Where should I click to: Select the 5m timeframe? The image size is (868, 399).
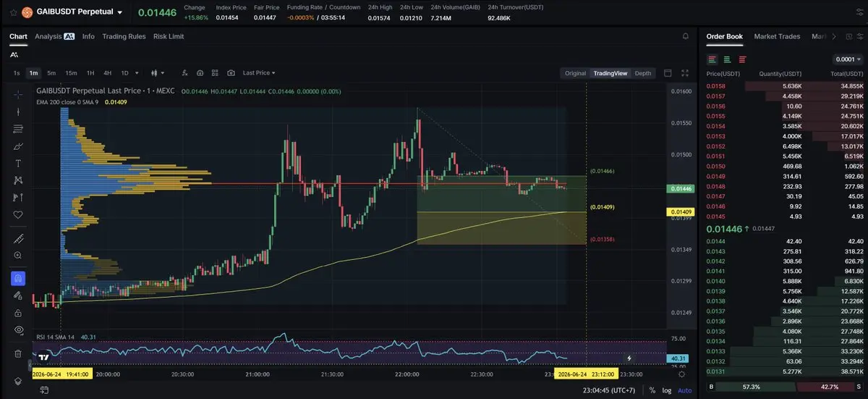pos(51,73)
